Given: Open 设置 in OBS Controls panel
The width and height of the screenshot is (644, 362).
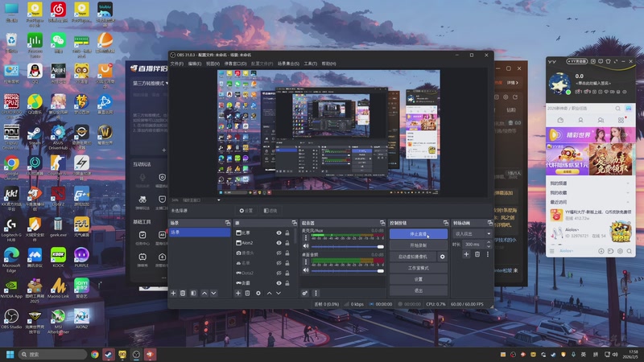Looking at the screenshot, I should click(418, 279).
